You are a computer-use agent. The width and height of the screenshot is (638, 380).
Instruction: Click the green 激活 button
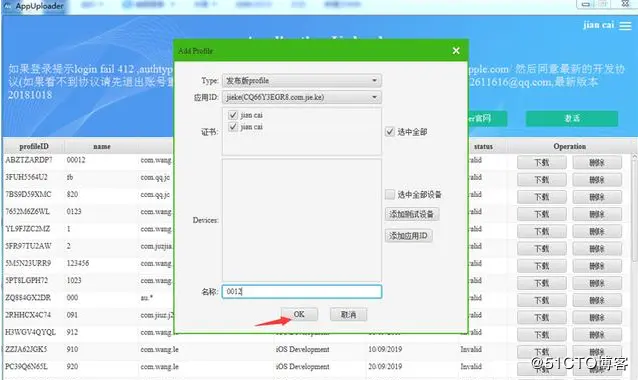click(572, 118)
